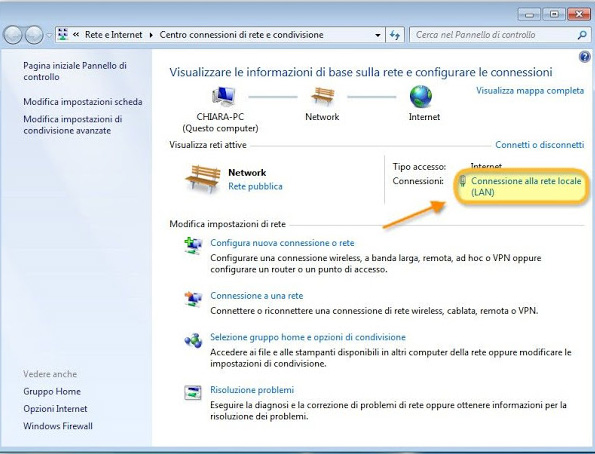Open Visualizza mappa completa
This screenshot has width=595, height=454.
click(530, 91)
